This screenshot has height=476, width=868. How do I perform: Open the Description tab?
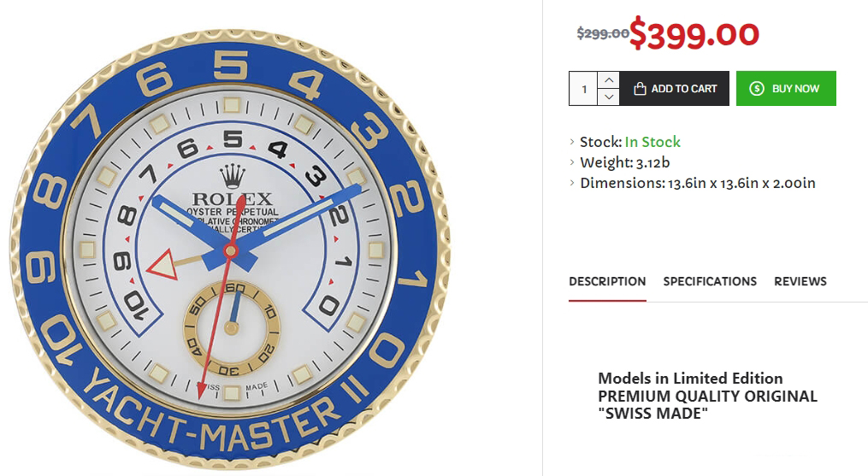pos(607,282)
